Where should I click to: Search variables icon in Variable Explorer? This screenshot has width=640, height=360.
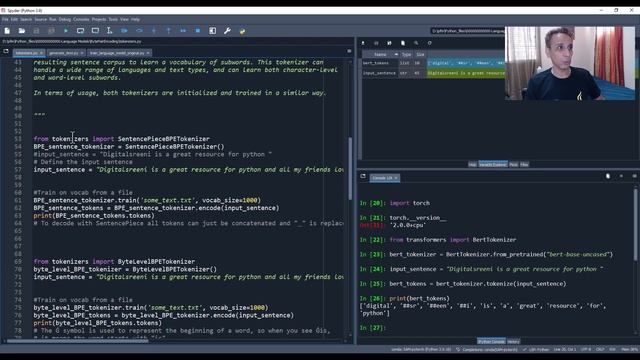tap(416, 43)
